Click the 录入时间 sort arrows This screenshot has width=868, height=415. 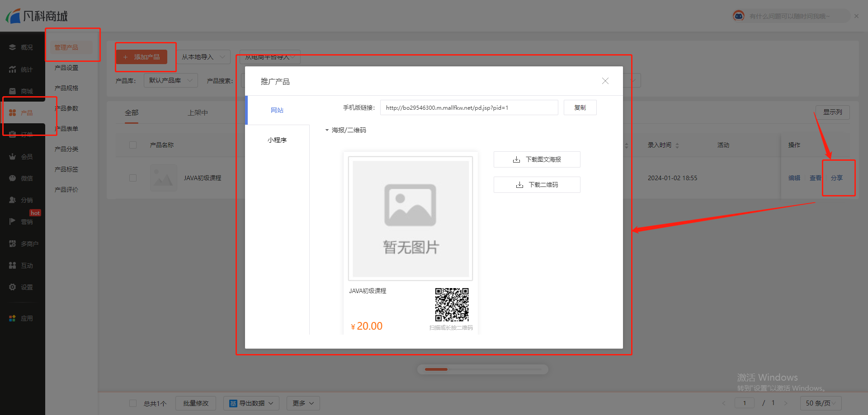click(677, 145)
